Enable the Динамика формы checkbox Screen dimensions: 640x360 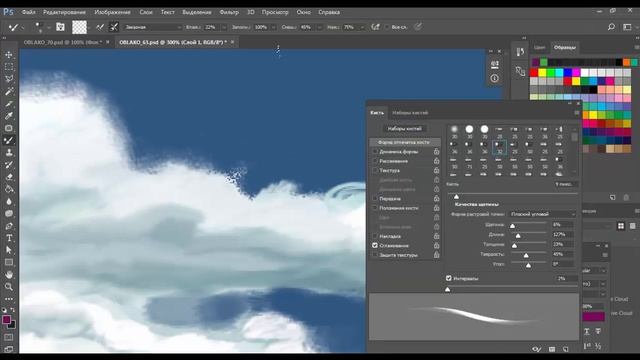tap(375, 151)
